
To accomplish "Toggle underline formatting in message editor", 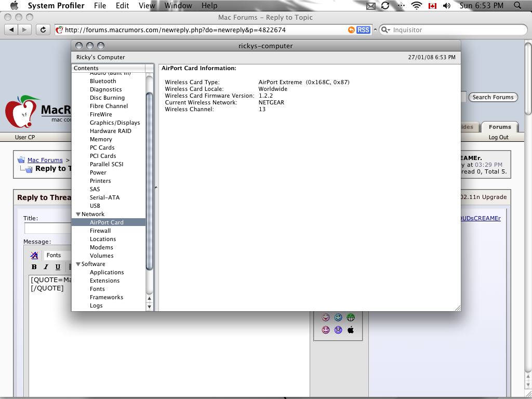I will click(58, 267).
